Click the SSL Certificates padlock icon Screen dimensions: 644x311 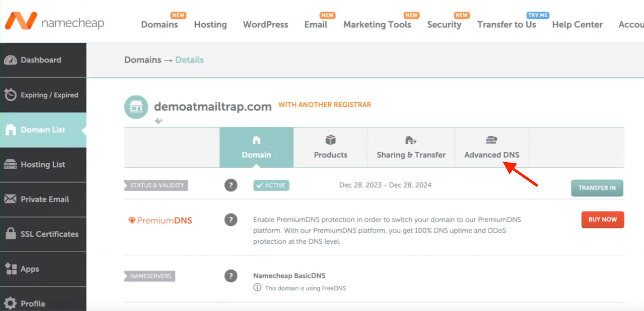11,233
